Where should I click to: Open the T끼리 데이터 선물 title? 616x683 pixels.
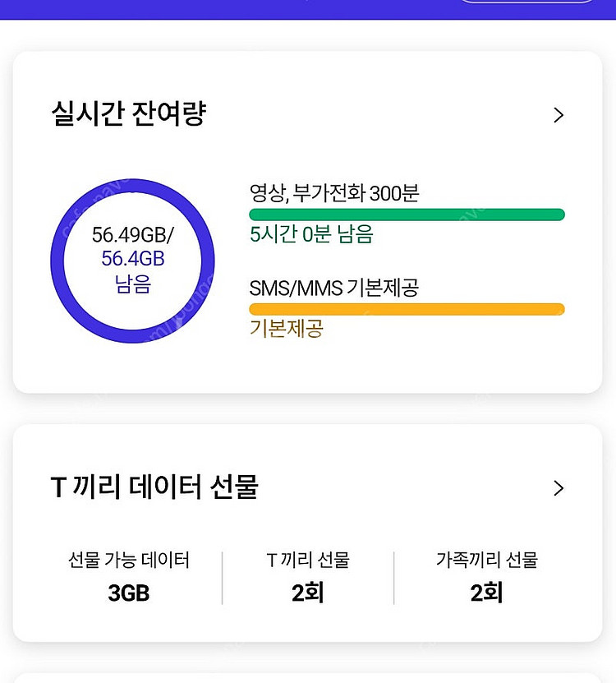pos(154,487)
